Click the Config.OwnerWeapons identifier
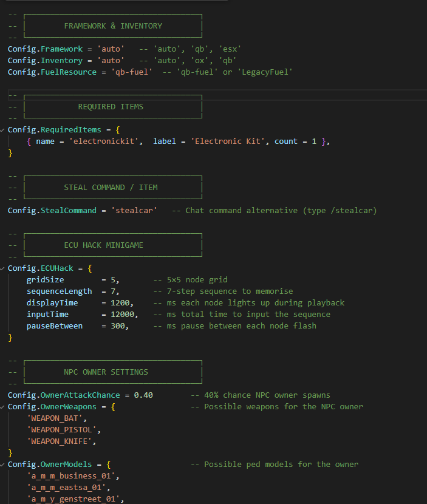The width and height of the screenshot is (427, 504). pyautogui.click(x=52, y=407)
